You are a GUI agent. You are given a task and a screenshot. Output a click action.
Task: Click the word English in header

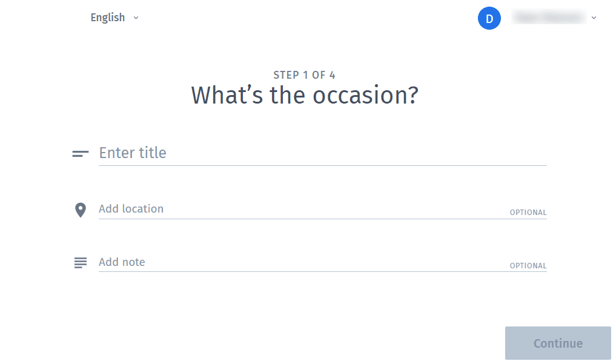click(x=108, y=18)
